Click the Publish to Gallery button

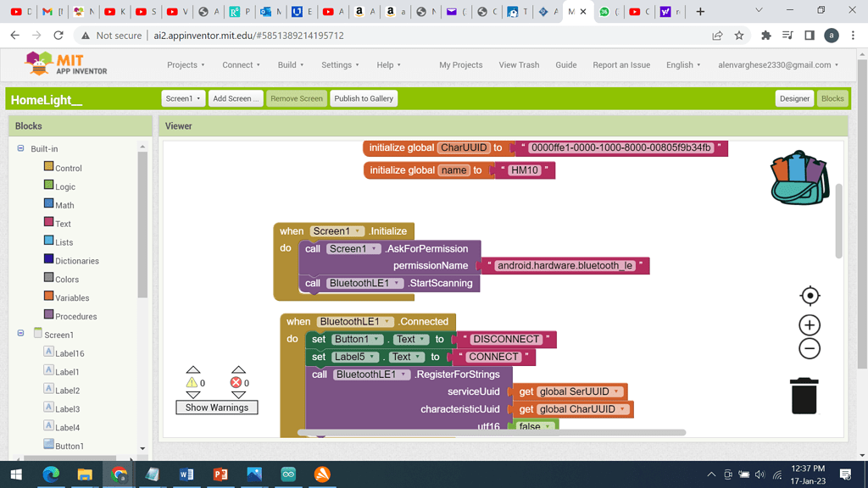point(363,98)
